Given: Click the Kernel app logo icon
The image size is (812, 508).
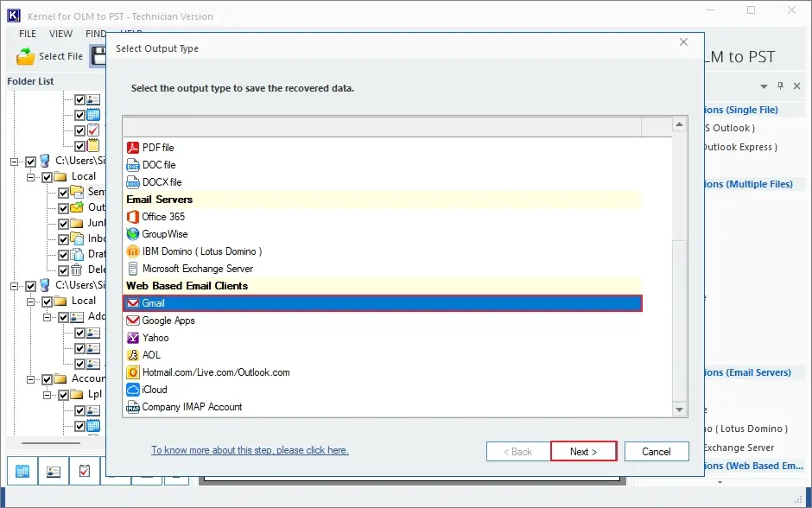Looking at the screenshot, I should click(14, 16).
